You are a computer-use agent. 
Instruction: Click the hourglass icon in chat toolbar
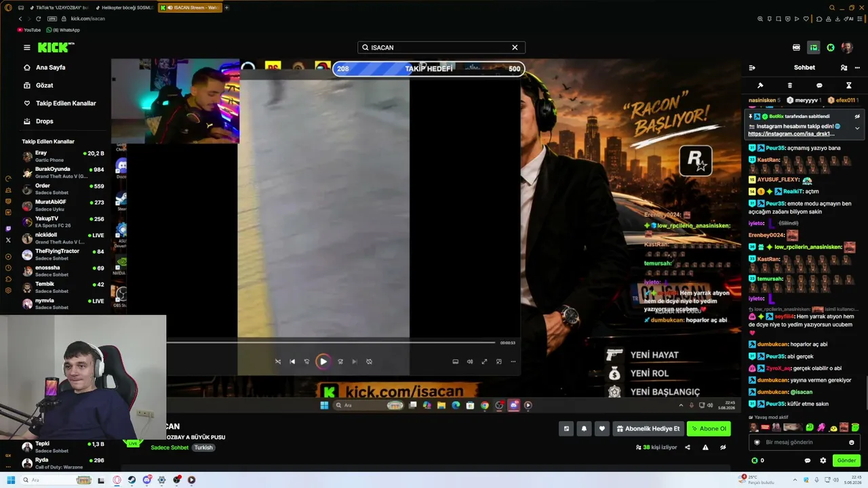click(848, 85)
